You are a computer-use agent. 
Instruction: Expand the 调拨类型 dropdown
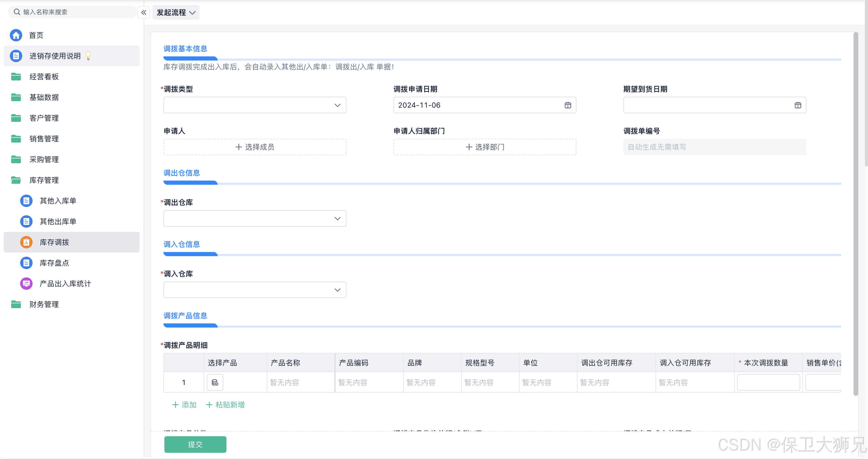click(255, 105)
